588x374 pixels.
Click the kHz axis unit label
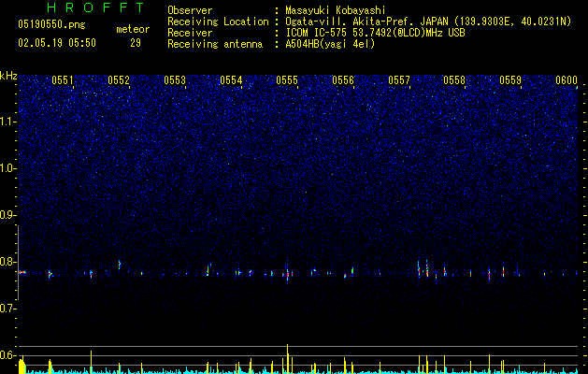click(8, 76)
